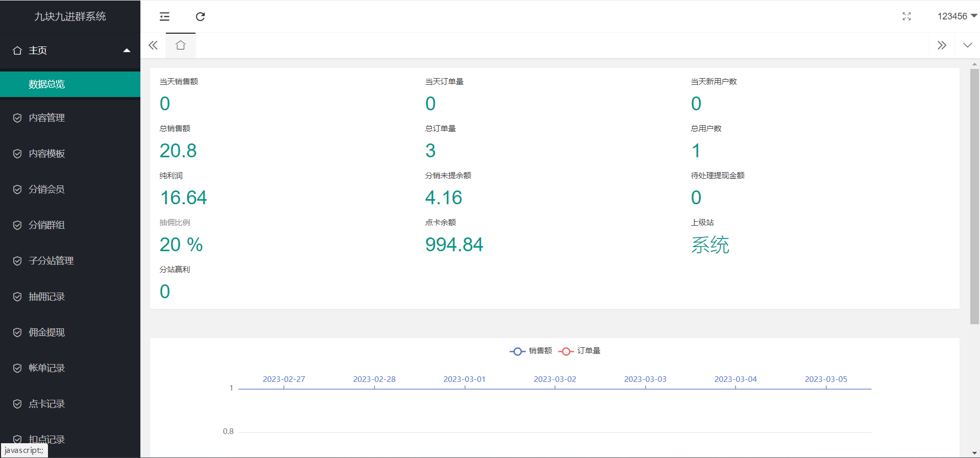
Task: Click the 2023-03-02 chart axis label
Action: 555,379
